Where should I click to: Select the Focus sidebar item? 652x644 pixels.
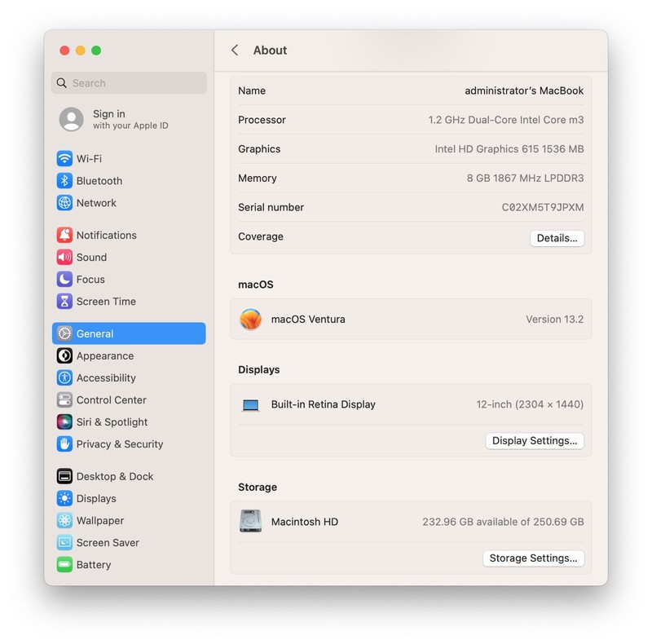(x=129, y=279)
